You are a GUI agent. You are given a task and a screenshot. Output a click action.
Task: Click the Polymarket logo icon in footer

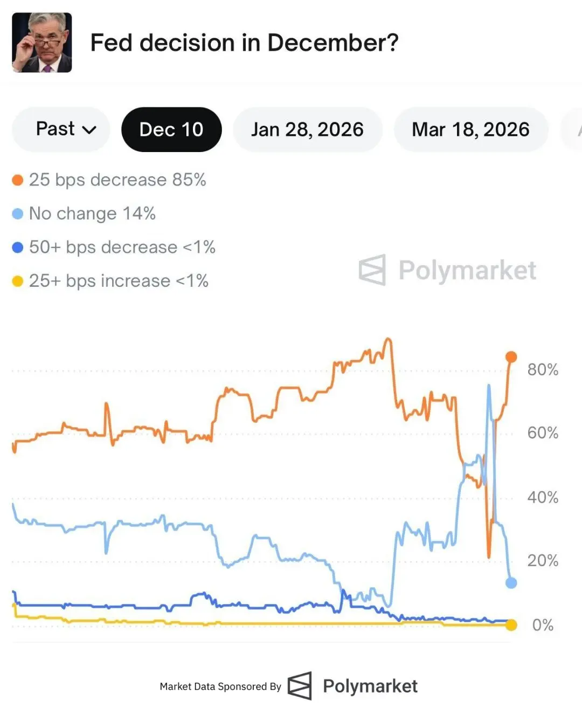click(300, 686)
